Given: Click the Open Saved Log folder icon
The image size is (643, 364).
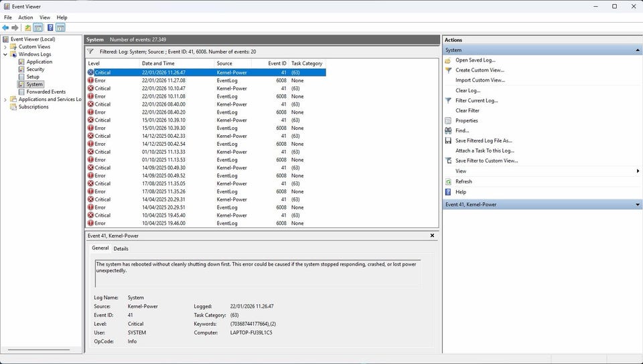Looking at the screenshot, I should click(x=448, y=60).
